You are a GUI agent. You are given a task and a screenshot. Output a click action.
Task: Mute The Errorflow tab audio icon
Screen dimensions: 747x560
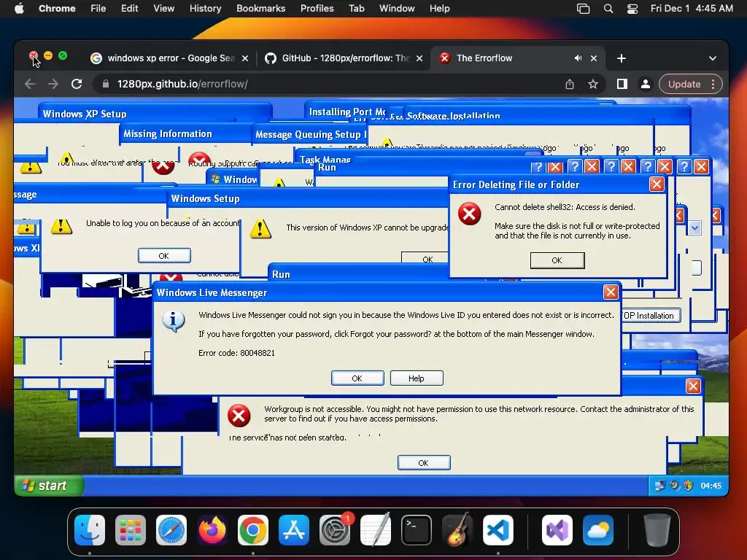[x=578, y=58]
